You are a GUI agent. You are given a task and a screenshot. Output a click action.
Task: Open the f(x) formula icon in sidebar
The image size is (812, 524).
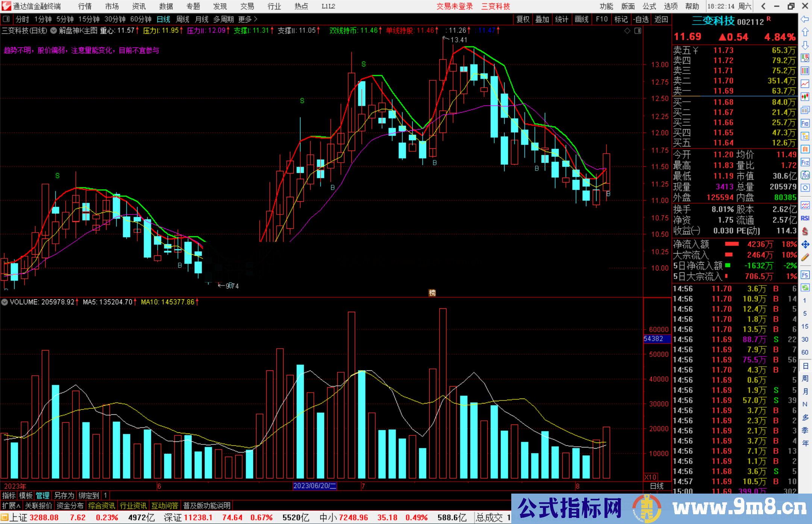click(805, 175)
